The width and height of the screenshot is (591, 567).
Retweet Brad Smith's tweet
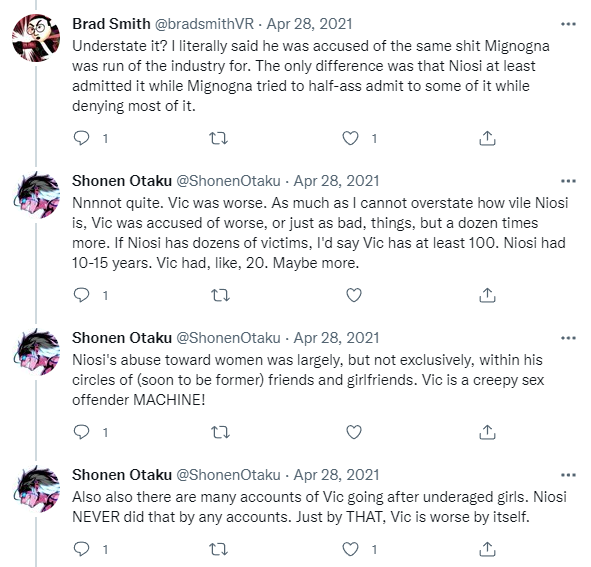[219, 138]
